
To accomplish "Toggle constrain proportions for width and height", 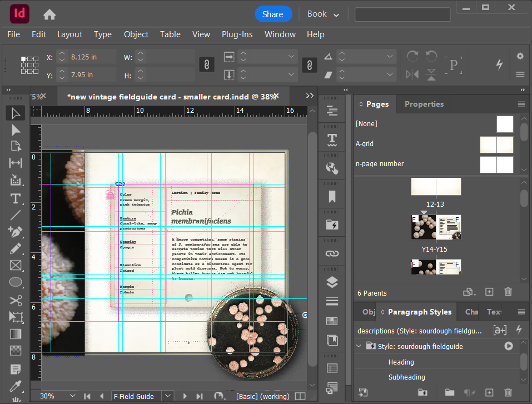I will (206, 65).
